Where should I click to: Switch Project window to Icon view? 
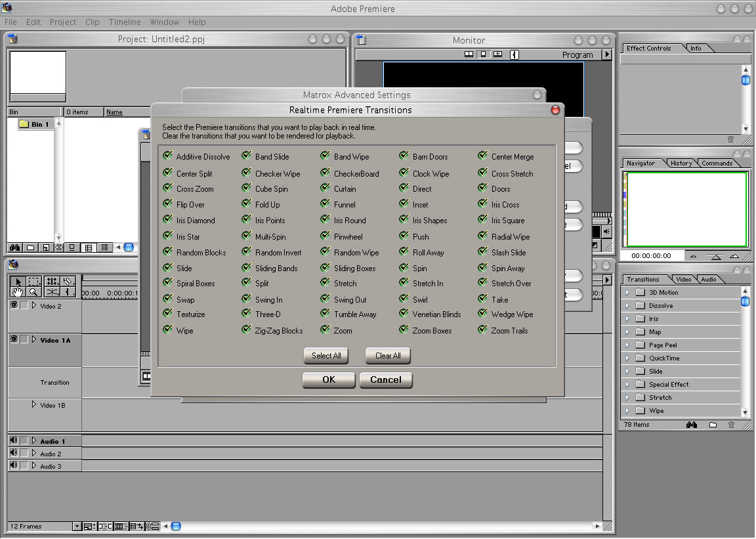click(x=72, y=248)
